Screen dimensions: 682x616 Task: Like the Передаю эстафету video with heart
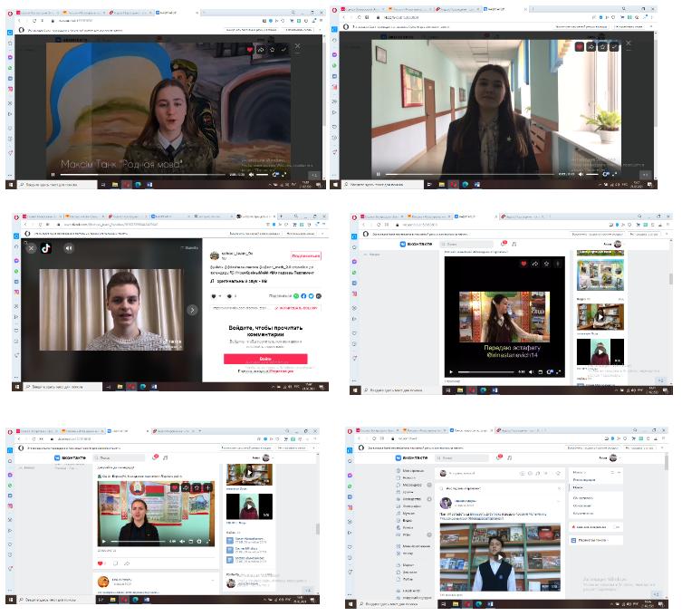click(x=524, y=264)
